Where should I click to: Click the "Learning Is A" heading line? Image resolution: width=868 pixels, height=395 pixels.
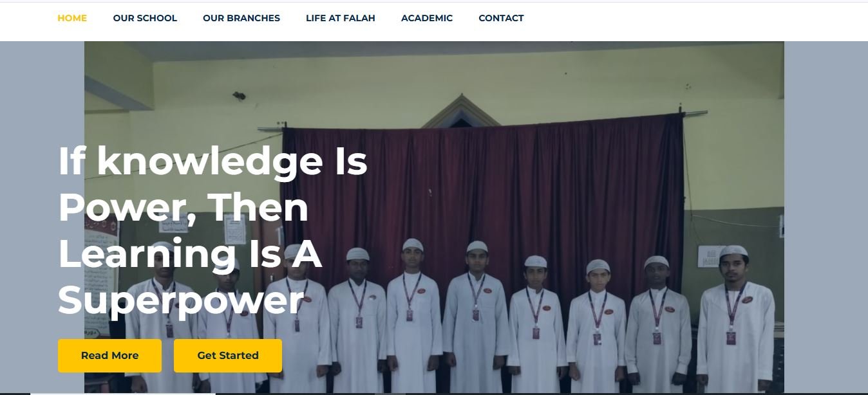[190, 253]
